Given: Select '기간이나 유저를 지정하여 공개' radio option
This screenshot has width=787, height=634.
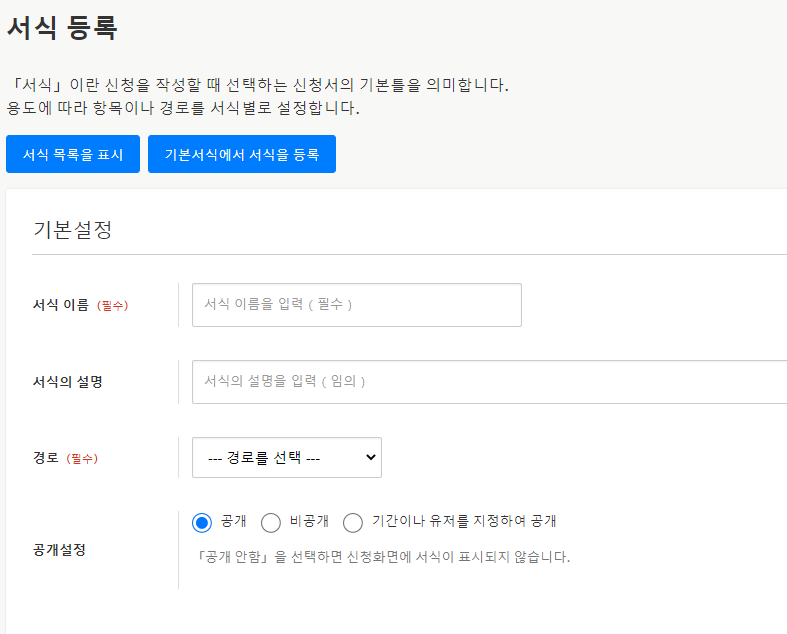Looking at the screenshot, I should pyautogui.click(x=353, y=522).
